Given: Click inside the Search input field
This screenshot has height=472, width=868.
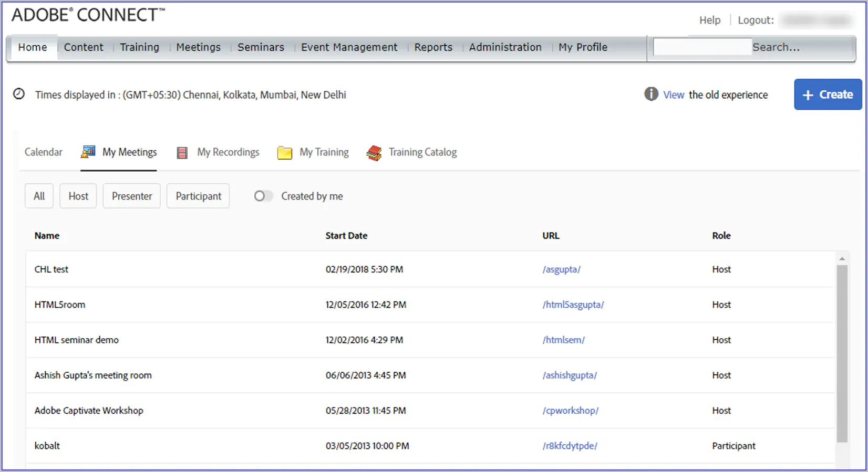Looking at the screenshot, I should [x=702, y=47].
